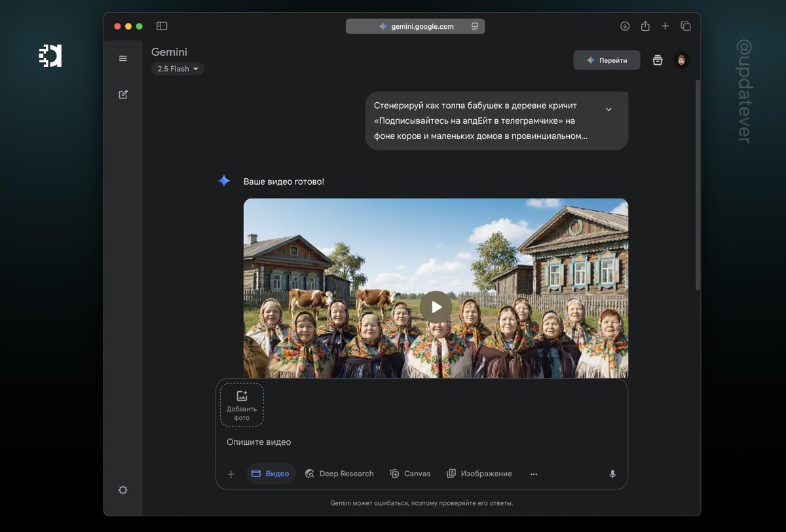Open the Google account avatar
786x532 pixels.
coord(681,60)
